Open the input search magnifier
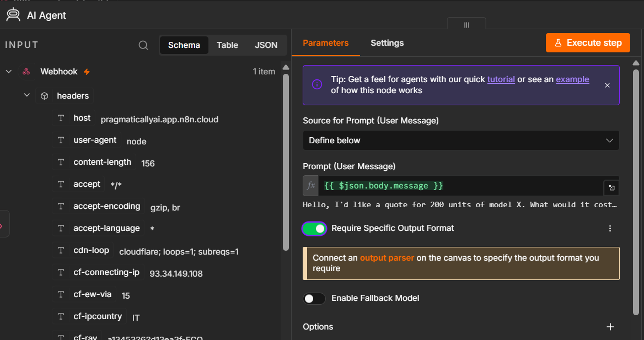This screenshot has height=340, width=644. (x=143, y=45)
